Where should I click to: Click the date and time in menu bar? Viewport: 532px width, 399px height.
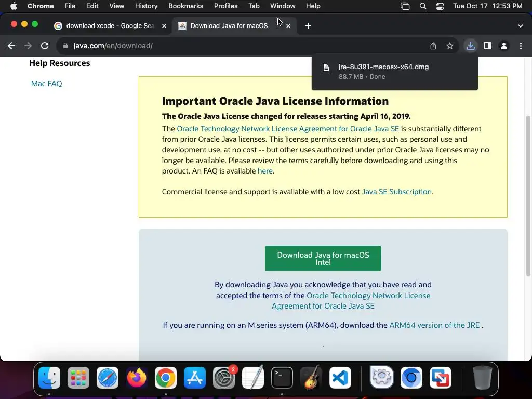[487, 6]
